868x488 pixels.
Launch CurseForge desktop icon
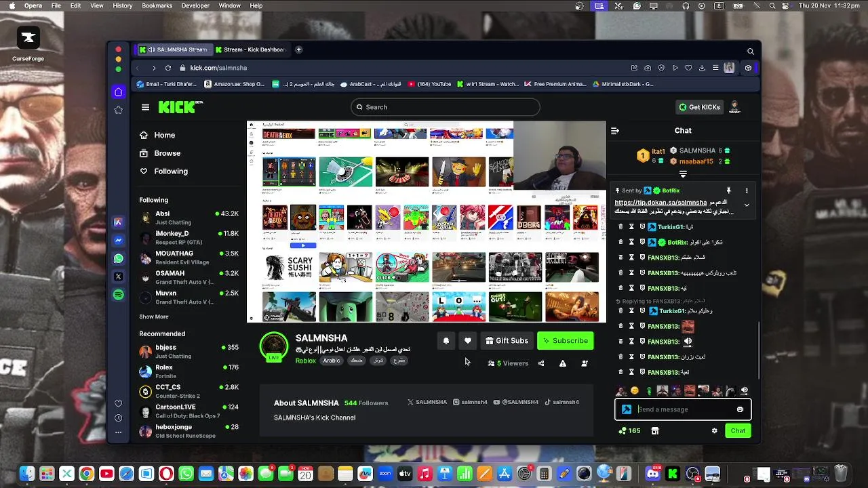(28, 45)
